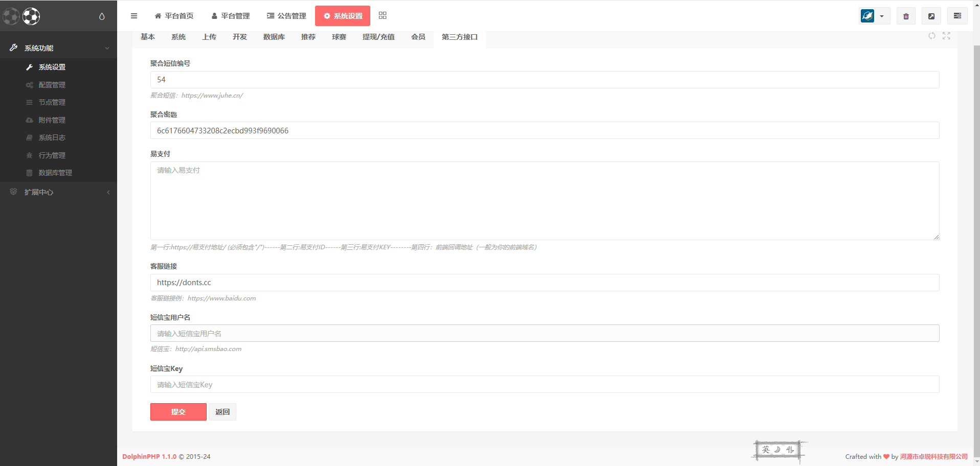Open 数据库管理 in the sidebar
This screenshot has height=466, width=980.
coord(55,173)
